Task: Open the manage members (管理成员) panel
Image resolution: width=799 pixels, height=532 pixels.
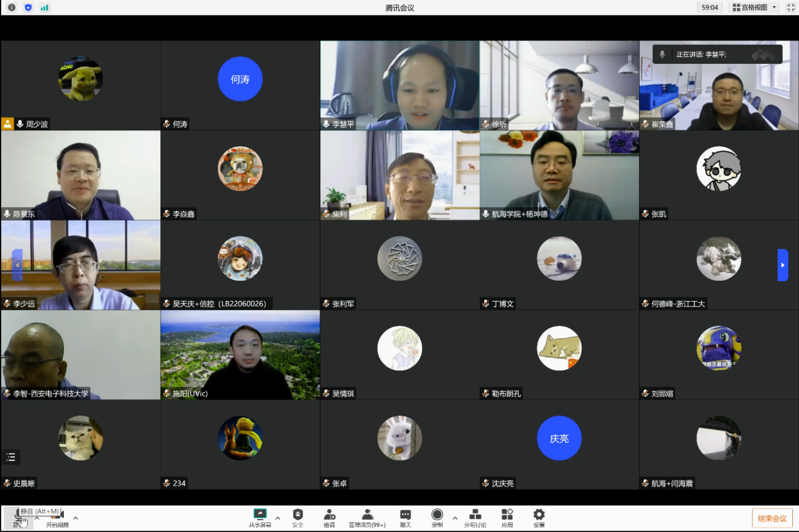Action: click(367, 517)
